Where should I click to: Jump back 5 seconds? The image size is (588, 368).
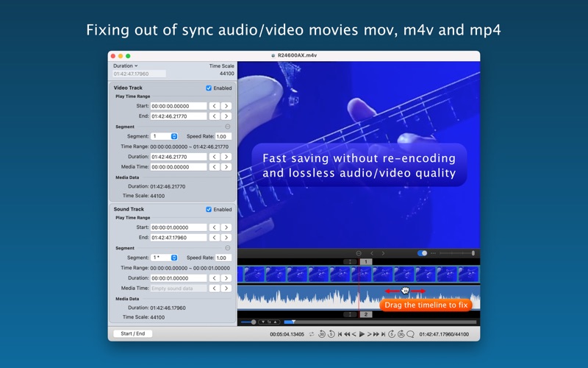(331, 334)
